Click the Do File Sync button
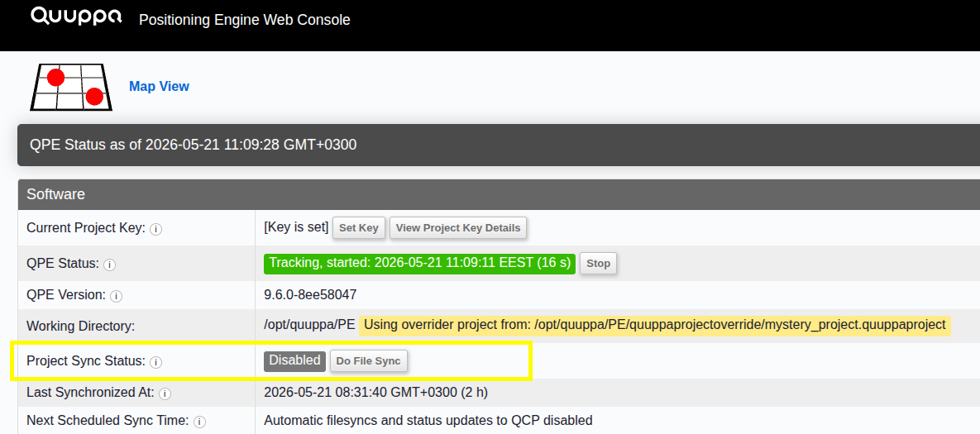Screen dimensions: 980x434 pos(368,361)
